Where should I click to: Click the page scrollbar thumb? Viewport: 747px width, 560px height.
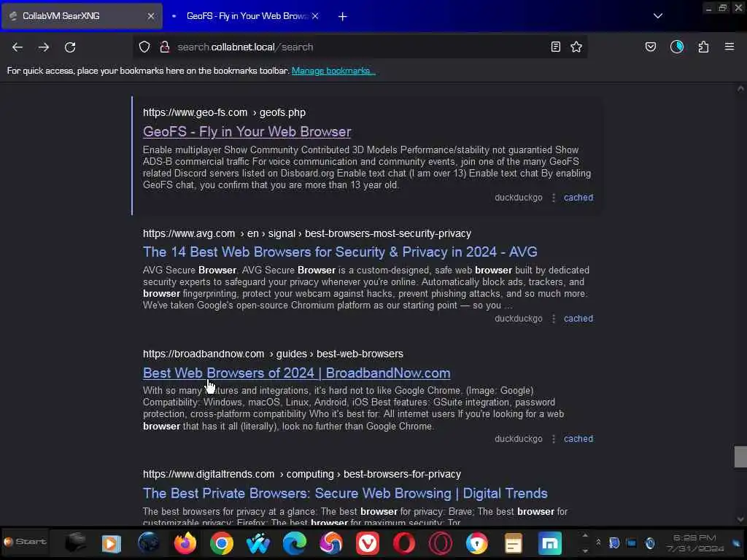click(x=740, y=457)
